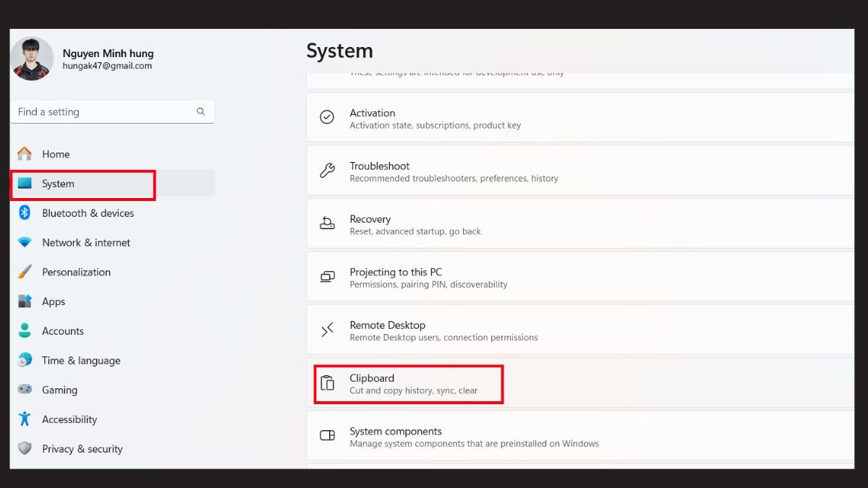The width and height of the screenshot is (868, 488).
Task: Open the Privacy & security shield icon
Action: [25, 448]
